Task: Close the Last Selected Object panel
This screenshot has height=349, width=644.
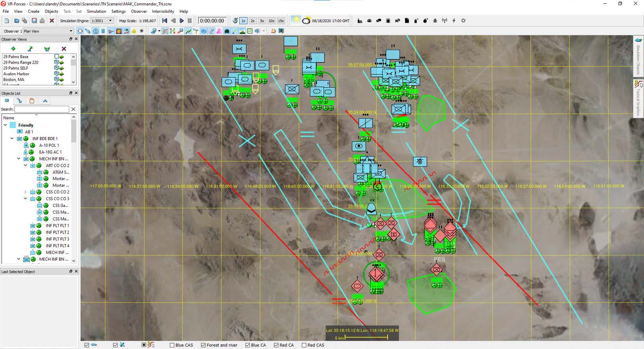Action: coord(76,271)
